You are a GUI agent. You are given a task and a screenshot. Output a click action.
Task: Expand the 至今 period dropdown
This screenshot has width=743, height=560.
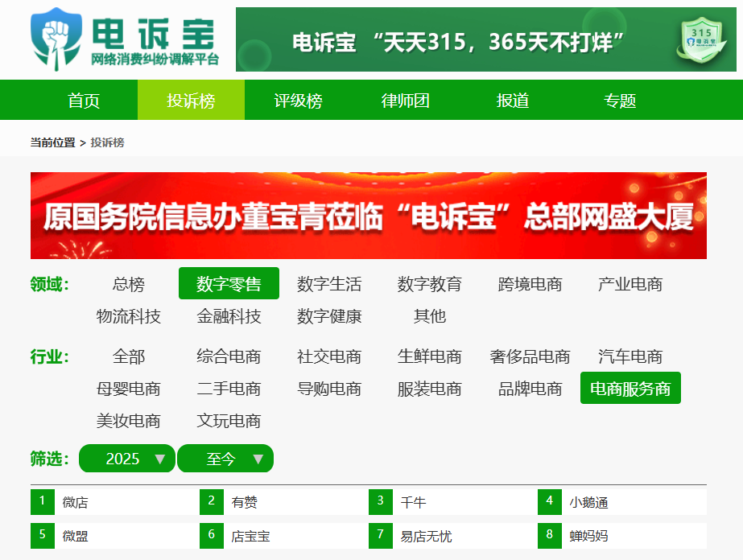[225, 458]
